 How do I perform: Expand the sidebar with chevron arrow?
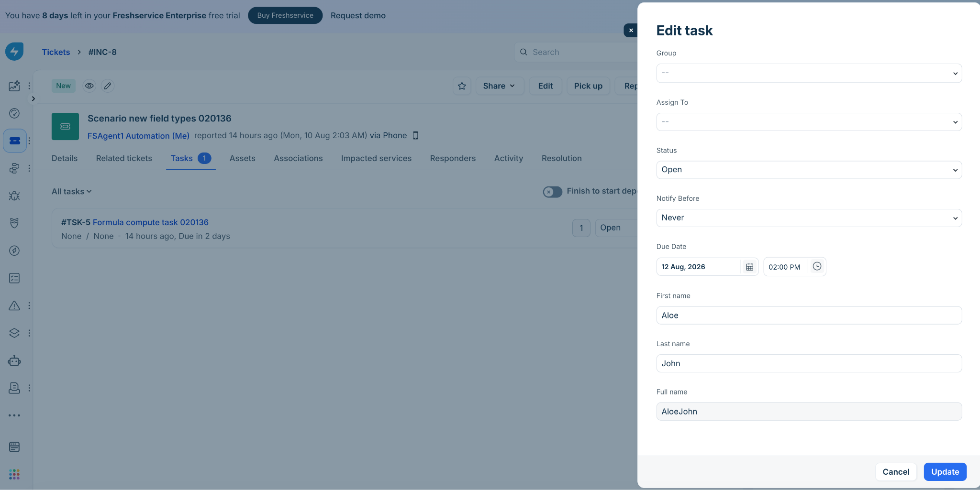33,98
